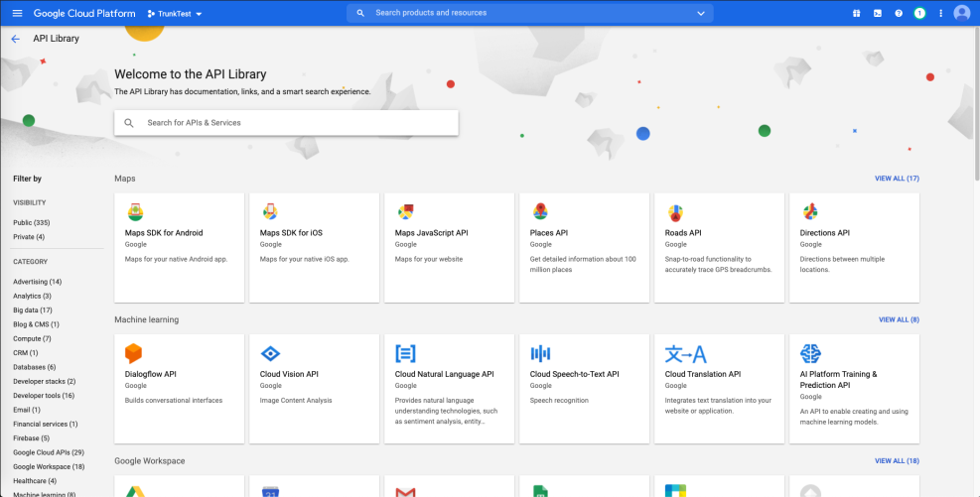Filter by Private (4) visibility
Image resolution: width=980 pixels, height=497 pixels.
29,237
